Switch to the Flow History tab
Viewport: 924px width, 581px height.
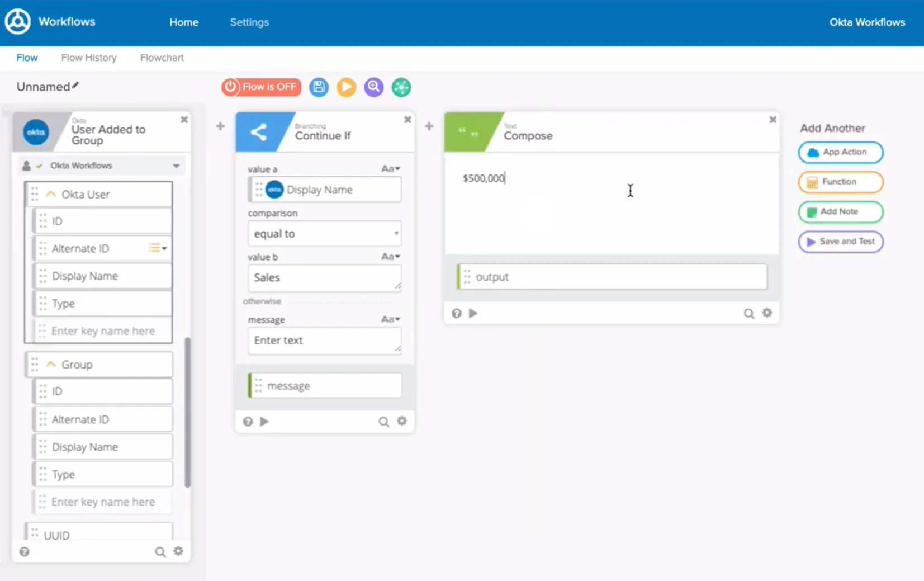coord(89,58)
